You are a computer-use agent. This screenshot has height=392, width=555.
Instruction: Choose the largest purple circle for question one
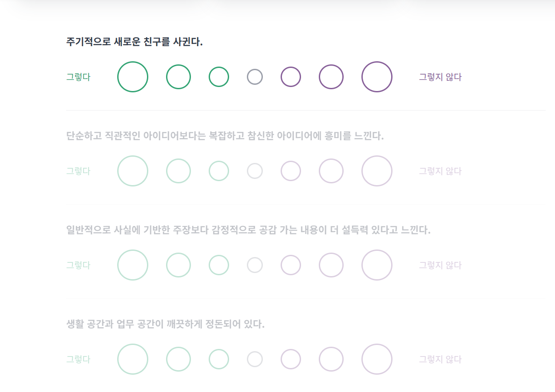coord(377,76)
